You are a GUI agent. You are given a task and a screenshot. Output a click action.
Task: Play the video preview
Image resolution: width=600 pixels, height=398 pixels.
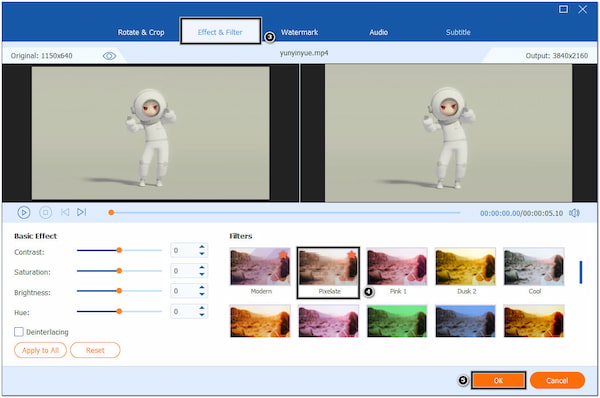24,212
